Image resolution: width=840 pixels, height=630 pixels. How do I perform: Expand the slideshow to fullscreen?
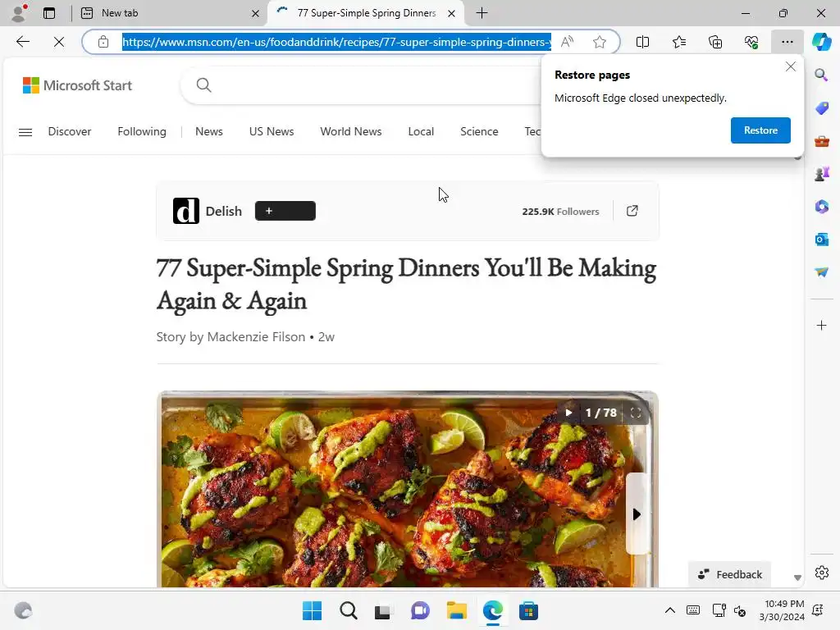pos(636,413)
